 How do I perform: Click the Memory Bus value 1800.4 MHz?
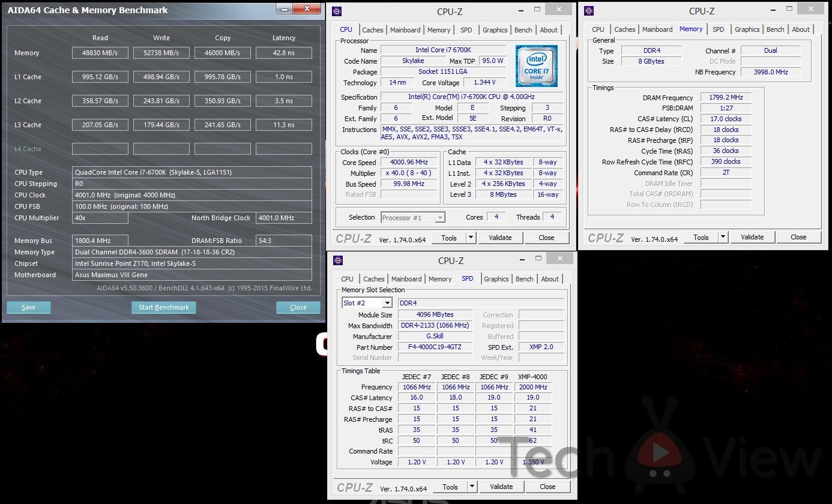point(100,241)
